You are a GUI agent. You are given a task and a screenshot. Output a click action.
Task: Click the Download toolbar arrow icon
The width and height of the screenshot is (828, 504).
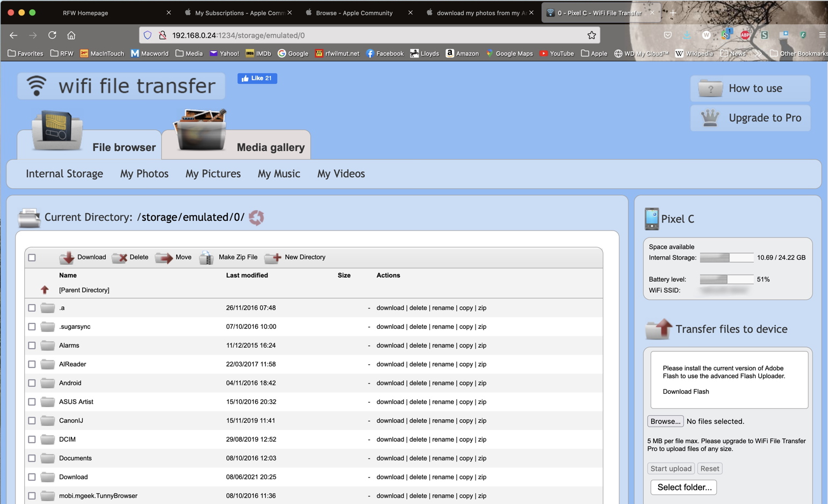67,258
